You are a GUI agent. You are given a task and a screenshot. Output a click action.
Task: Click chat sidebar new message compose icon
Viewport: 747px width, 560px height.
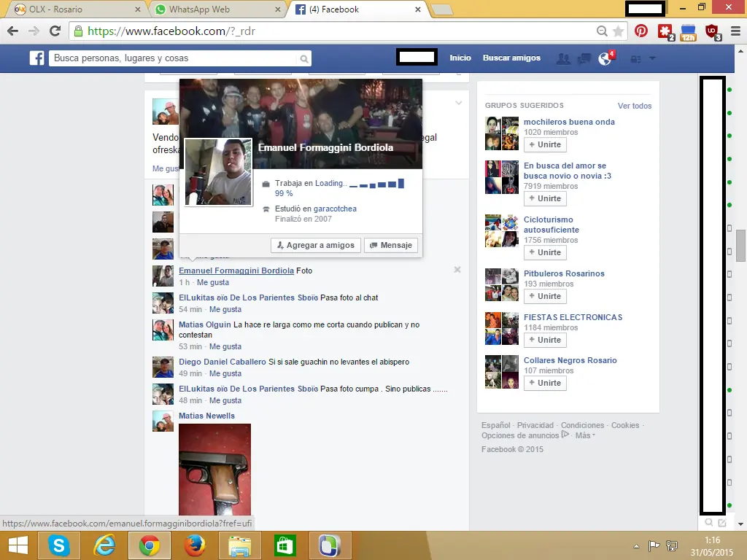point(722,523)
